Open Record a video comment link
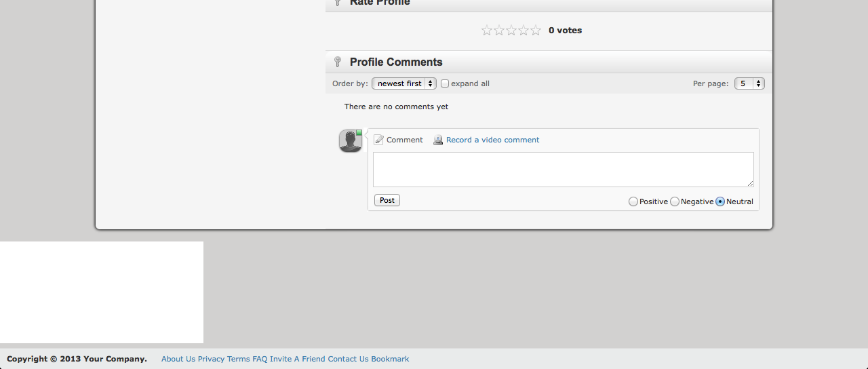868x369 pixels. pyautogui.click(x=493, y=140)
